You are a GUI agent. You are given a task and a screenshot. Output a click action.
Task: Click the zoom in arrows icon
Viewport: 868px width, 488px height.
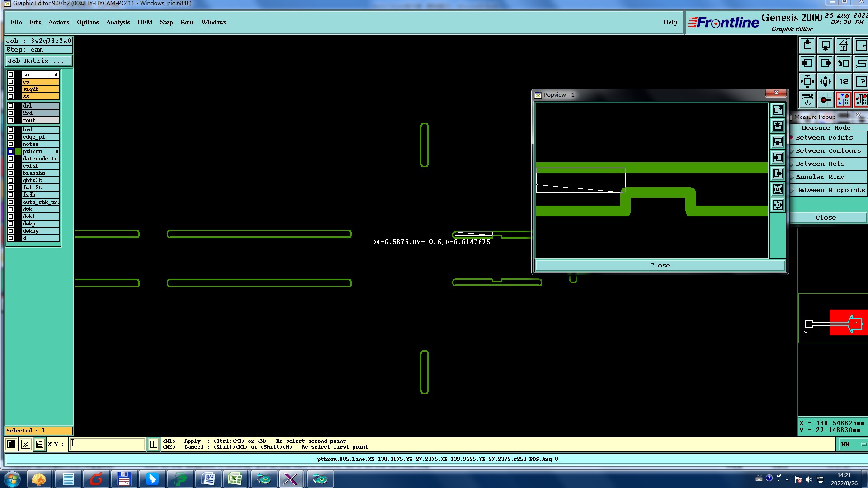(807, 82)
